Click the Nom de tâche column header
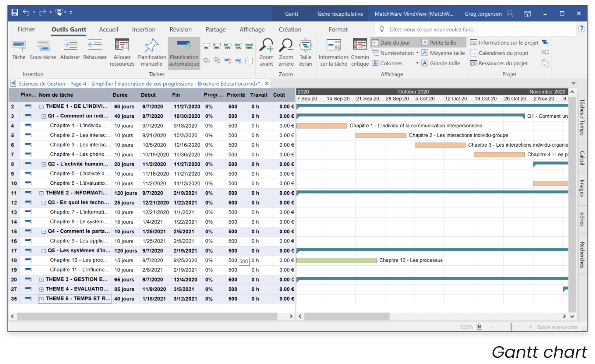 74,95
